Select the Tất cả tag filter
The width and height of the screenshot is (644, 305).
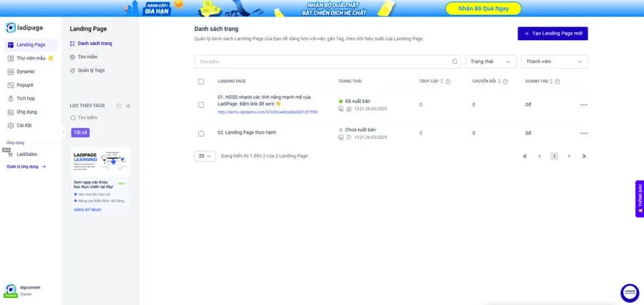[x=80, y=132]
